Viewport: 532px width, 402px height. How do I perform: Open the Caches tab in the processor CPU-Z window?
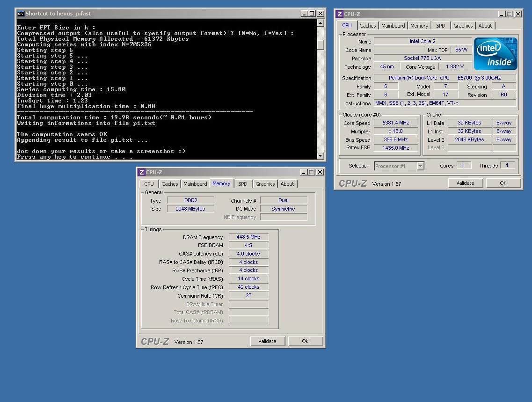click(367, 26)
